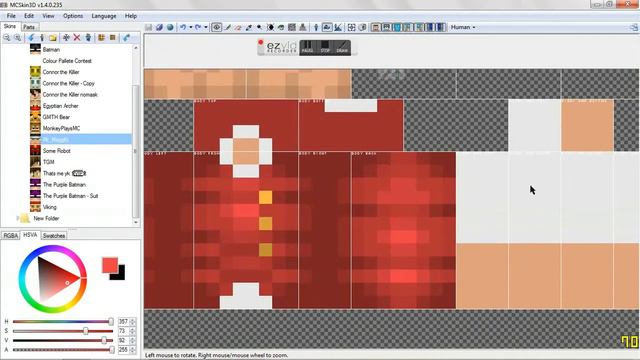The image size is (640, 360).
Task: Switch to Orthographic (2D texture) view
Action: point(327,27)
